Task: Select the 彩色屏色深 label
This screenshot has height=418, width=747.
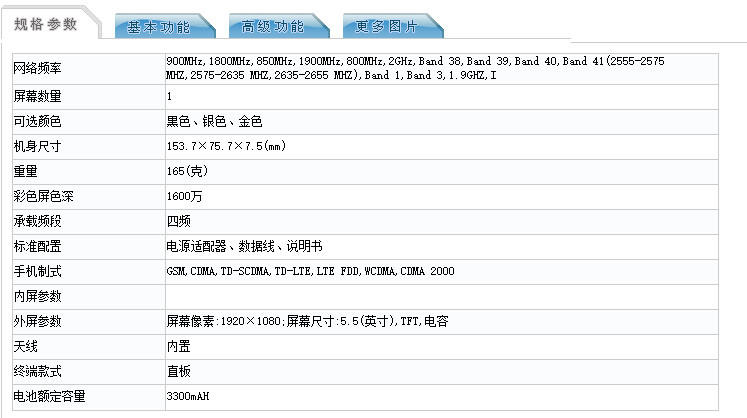Action: pos(43,196)
